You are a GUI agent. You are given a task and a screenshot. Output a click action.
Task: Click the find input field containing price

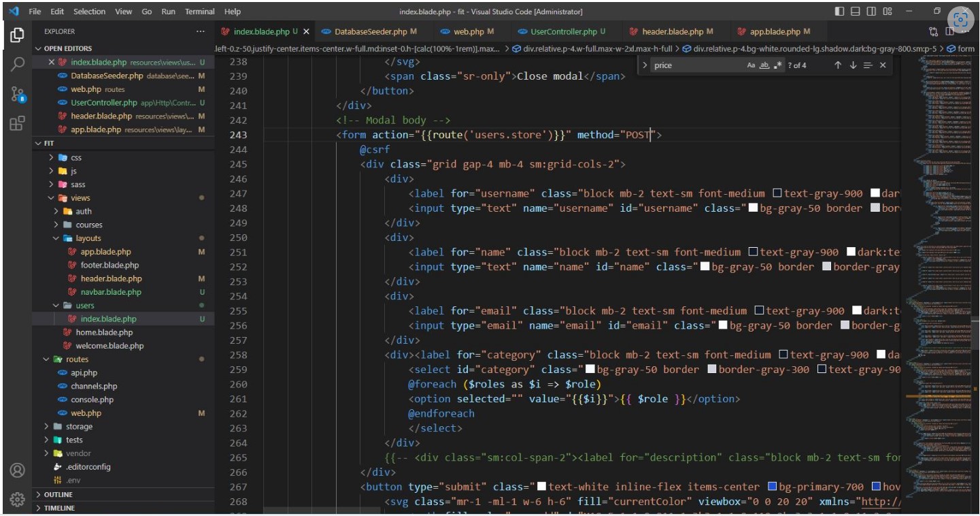coord(695,65)
